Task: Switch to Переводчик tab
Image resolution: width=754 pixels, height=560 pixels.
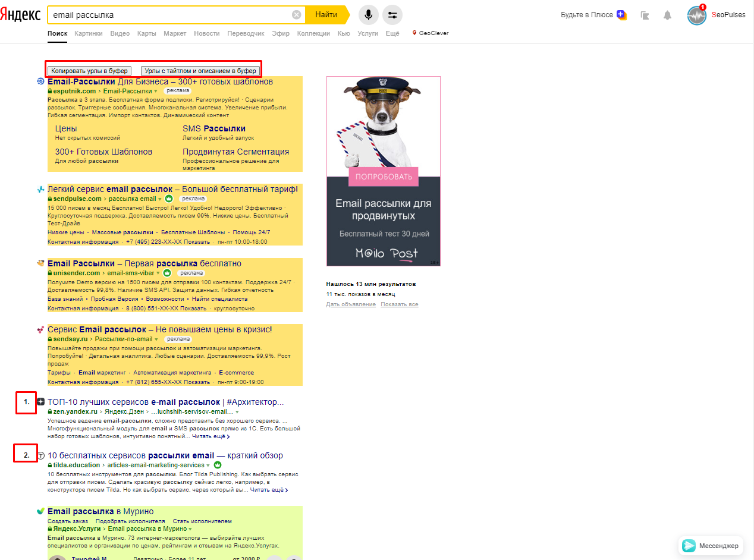Action: click(x=246, y=33)
